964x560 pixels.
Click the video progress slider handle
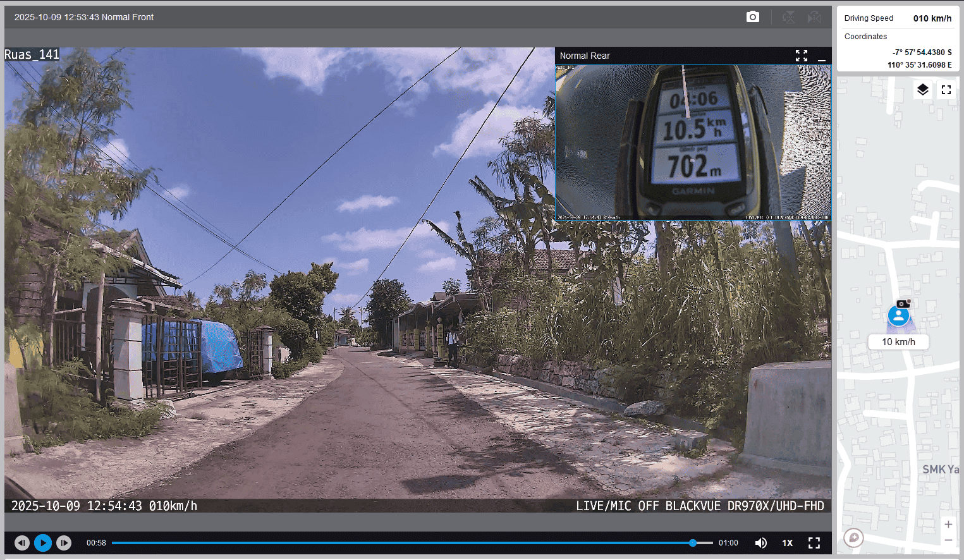pyautogui.click(x=693, y=543)
